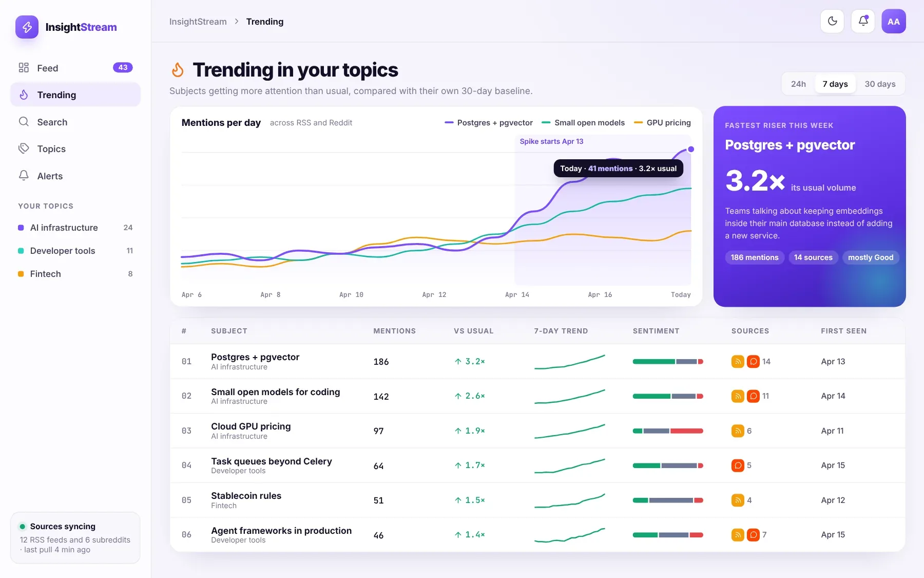This screenshot has width=924, height=578.
Task: Click the RSS icon in the Small open models row
Action: (738, 396)
